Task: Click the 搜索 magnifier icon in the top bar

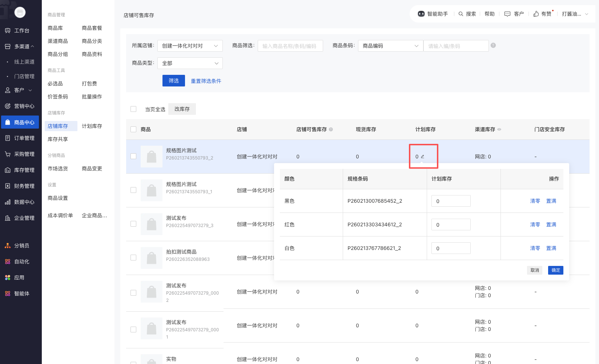Action: pyautogui.click(x=461, y=14)
